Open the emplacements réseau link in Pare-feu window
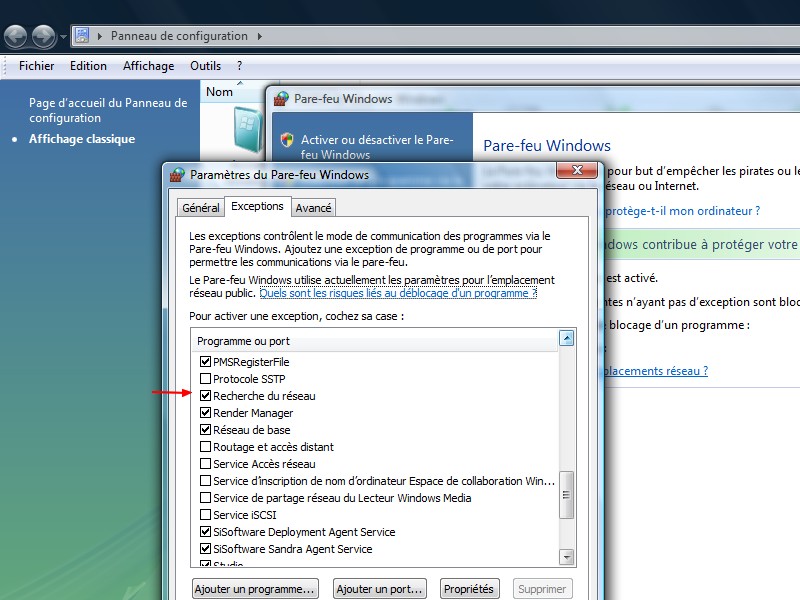 coord(656,371)
